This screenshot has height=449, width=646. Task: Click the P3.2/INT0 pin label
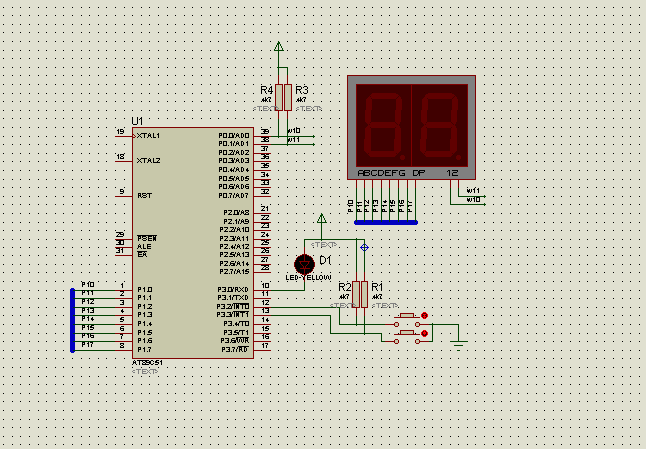[x=233, y=306]
